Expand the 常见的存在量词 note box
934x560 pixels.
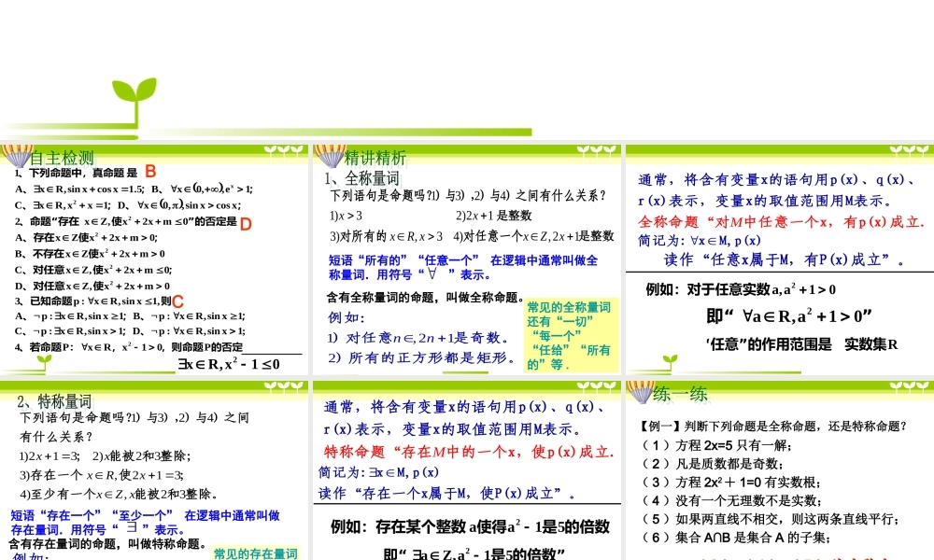click(x=255, y=553)
